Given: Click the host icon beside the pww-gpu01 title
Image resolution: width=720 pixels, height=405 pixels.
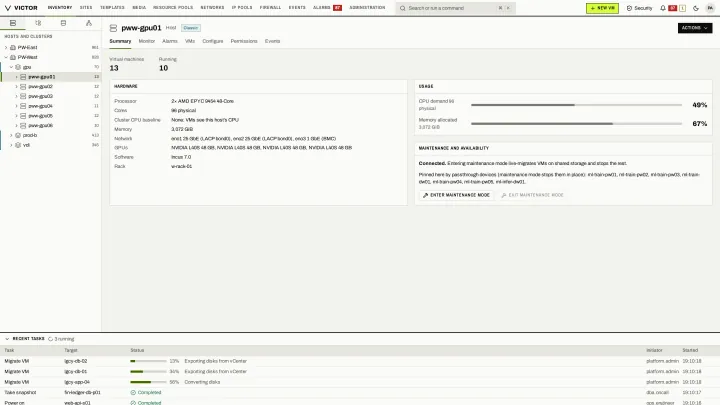Looking at the screenshot, I should tap(113, 28).
